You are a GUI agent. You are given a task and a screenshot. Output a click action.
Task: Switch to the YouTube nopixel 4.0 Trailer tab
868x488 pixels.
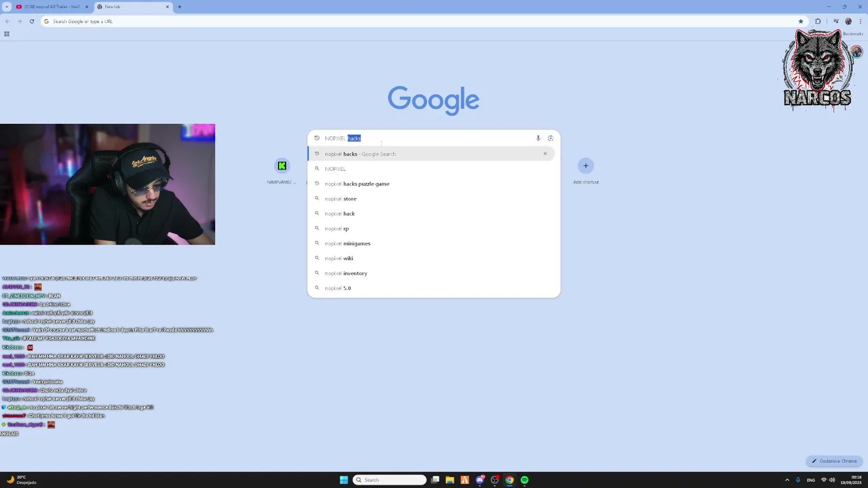53,7
